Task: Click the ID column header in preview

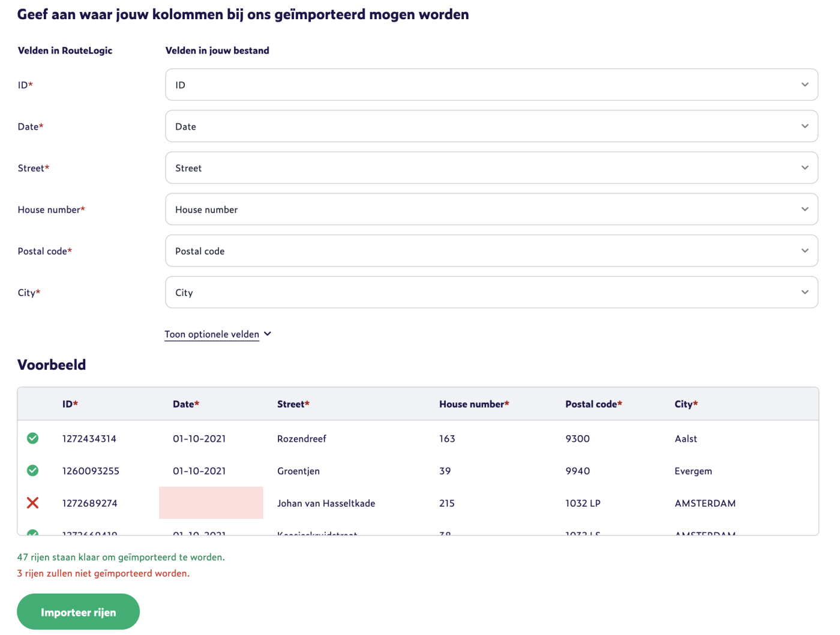Action: (70, 405)
